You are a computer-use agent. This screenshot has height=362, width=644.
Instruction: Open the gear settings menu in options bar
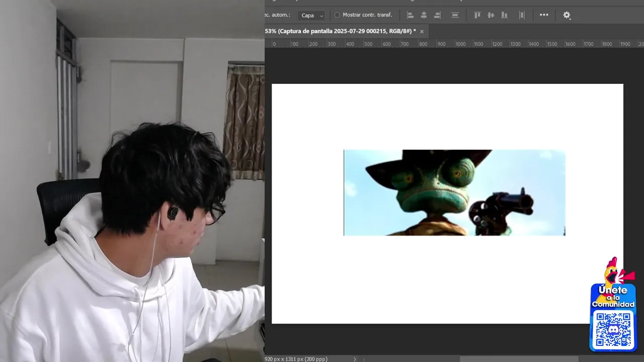click(x=567, y=15)
